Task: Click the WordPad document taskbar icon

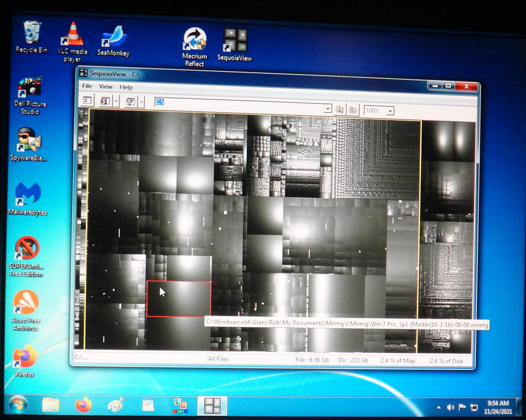Action: click(148, 405)
